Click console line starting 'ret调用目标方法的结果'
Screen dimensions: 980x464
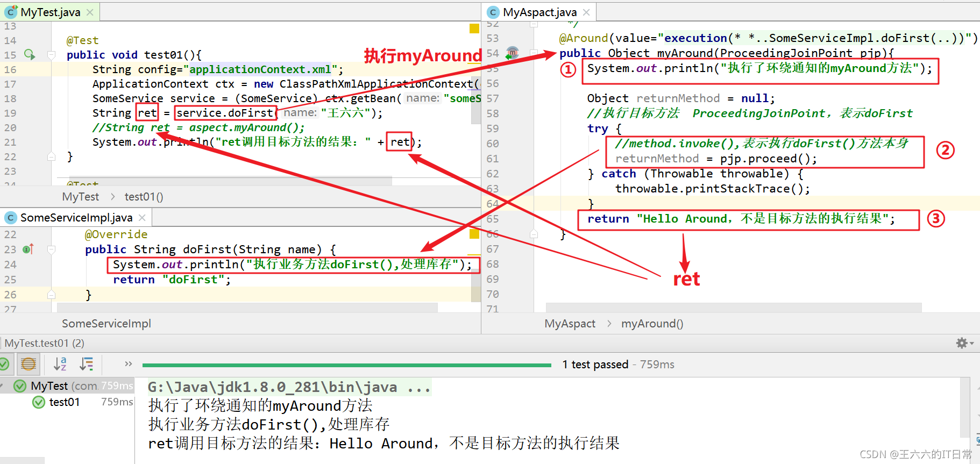(x=384, y=443)
